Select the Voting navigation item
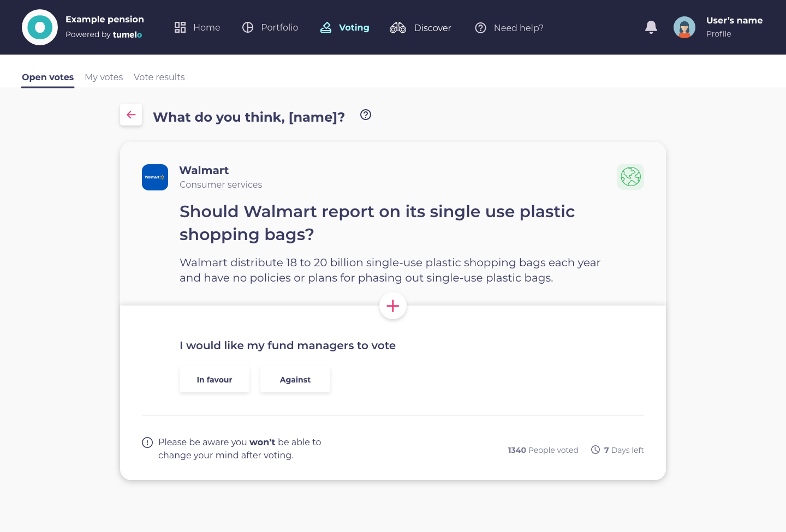Viewport: 786px width, 532px height. tap(344, 27)
